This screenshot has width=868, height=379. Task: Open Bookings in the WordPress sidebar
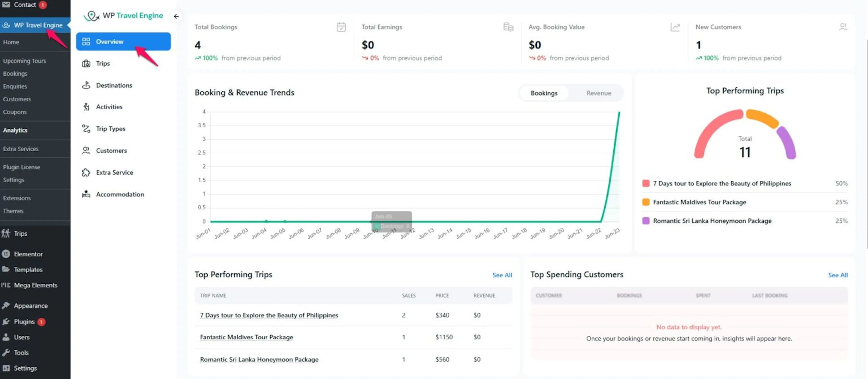[x=15, y=74]
